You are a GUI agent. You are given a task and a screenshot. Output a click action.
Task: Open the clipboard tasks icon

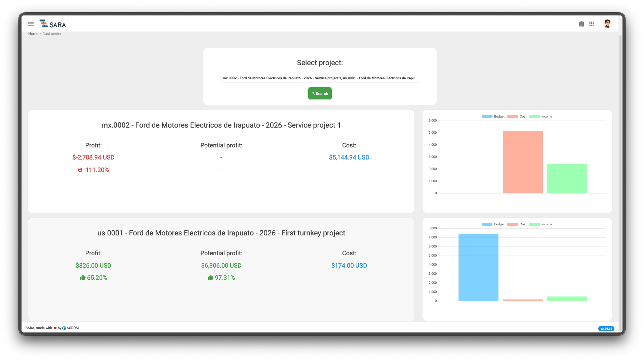[581, 24]
